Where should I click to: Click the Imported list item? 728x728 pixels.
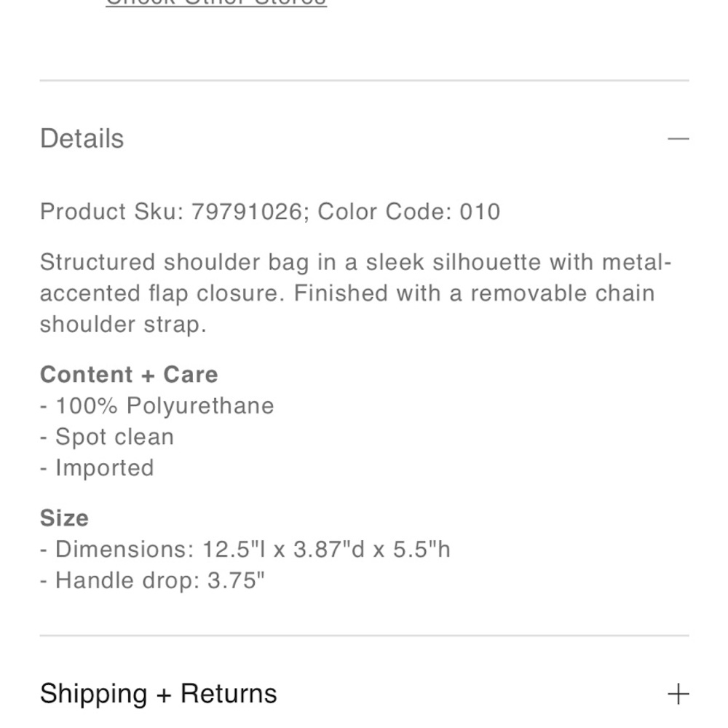tap(97, 467)
